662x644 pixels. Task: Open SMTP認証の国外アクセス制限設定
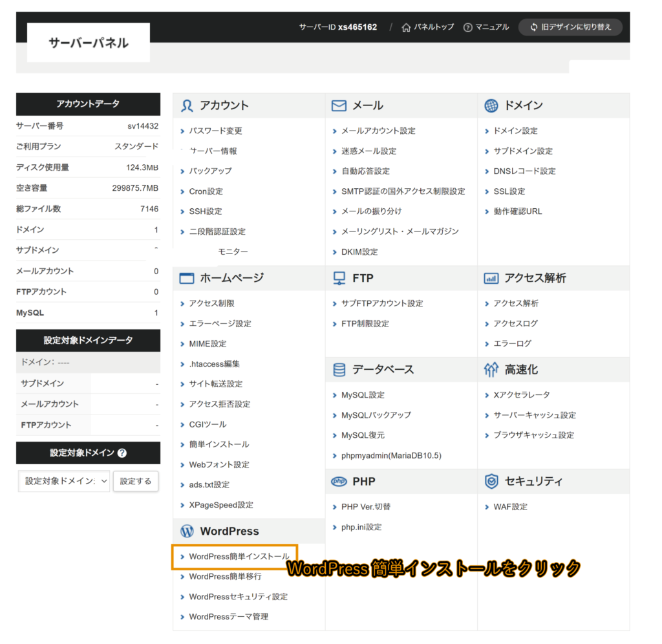click(x=403, y=191)
